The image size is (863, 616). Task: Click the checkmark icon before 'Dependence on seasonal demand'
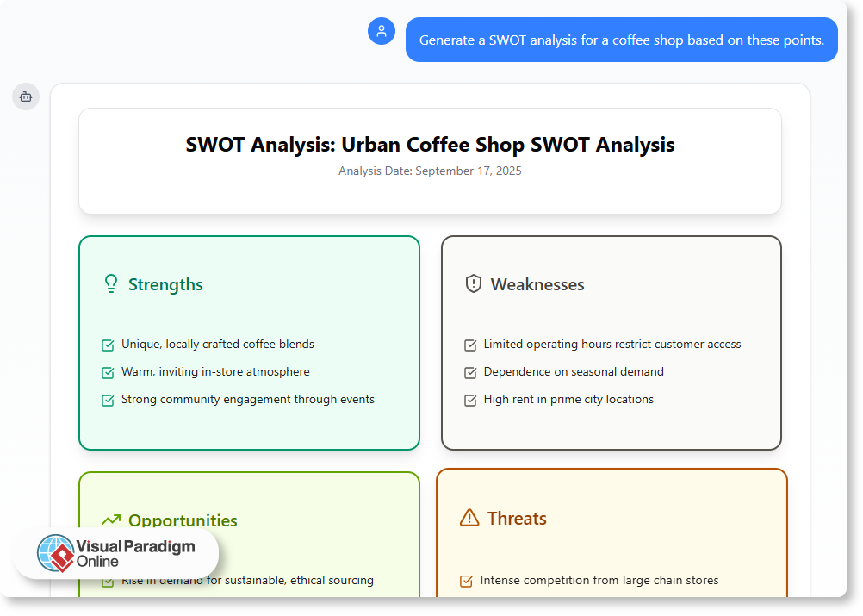tap(470, 372)
